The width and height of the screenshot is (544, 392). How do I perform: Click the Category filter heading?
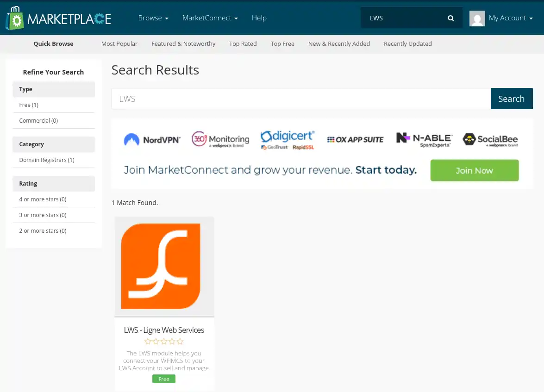pyautogui.click(x=54, y=144)
